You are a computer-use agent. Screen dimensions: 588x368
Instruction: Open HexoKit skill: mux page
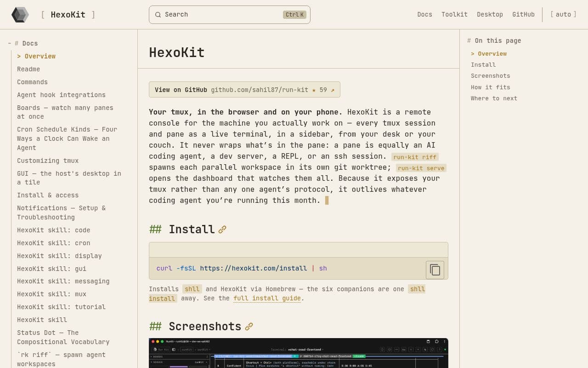51,294
